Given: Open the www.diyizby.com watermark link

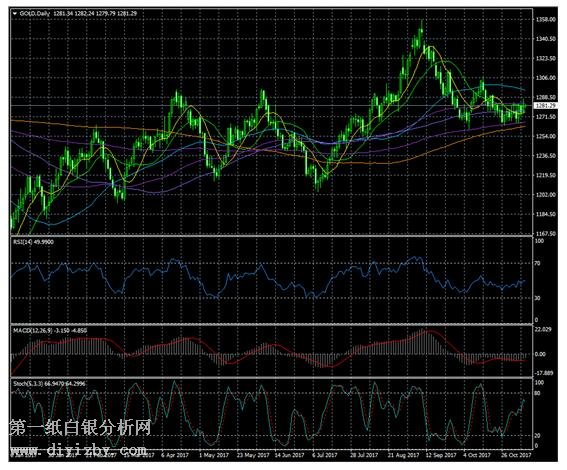Looking at the screenshot, I should pos(78,450).
